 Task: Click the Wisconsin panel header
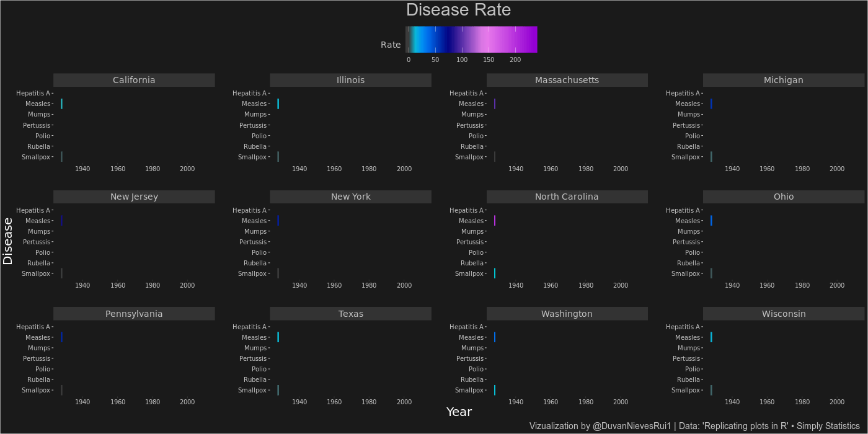point(783,314)
